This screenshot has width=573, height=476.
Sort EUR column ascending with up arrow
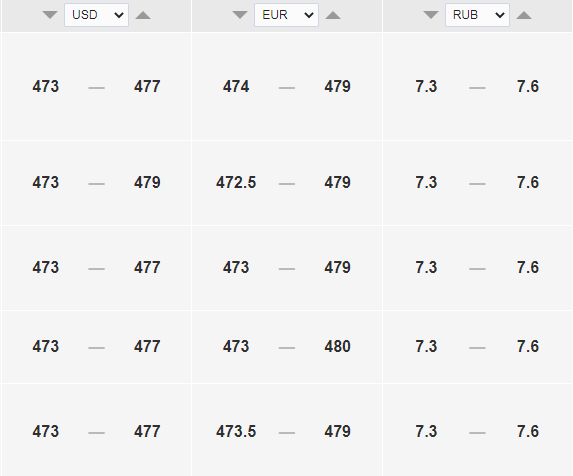[x=333, y=15]
